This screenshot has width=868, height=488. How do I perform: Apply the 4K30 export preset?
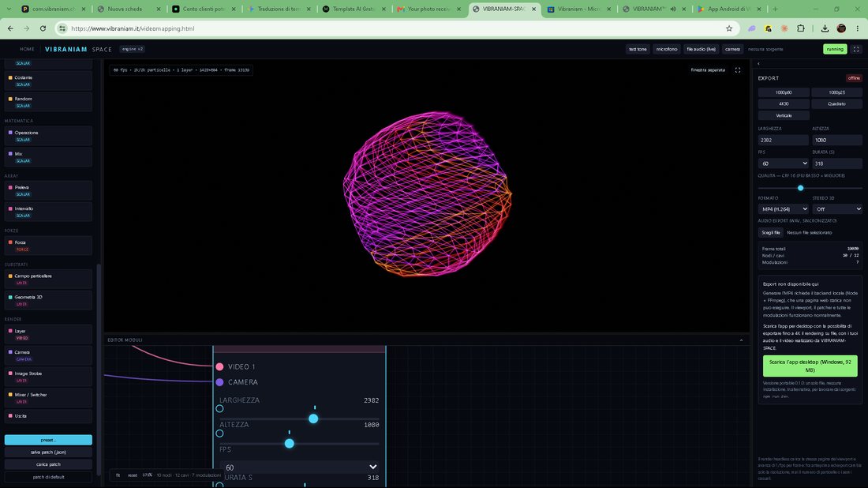784,103
